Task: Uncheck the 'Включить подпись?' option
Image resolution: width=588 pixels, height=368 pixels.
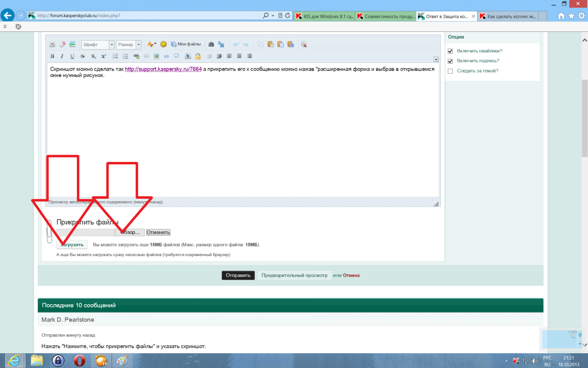Action: coord(450,61)
